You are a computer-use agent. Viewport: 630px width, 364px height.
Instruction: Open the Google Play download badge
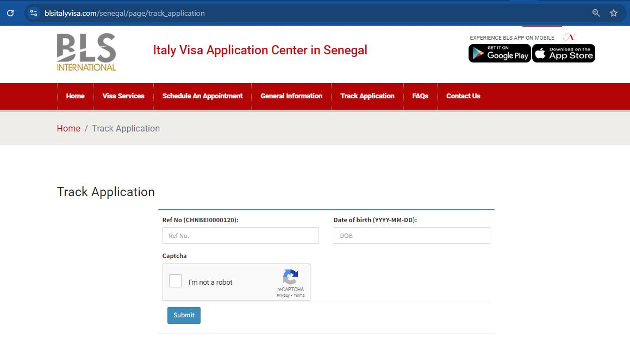pos(499,53)
